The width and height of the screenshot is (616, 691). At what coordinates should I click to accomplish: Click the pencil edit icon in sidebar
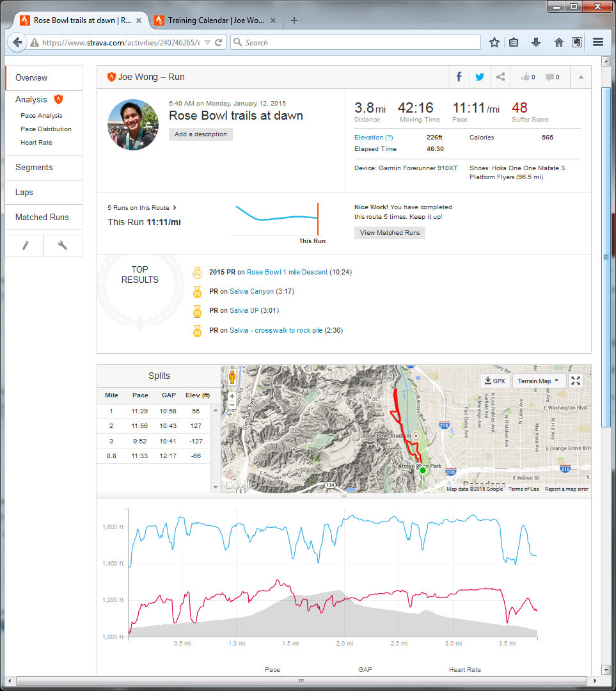(x=25, y=246)
